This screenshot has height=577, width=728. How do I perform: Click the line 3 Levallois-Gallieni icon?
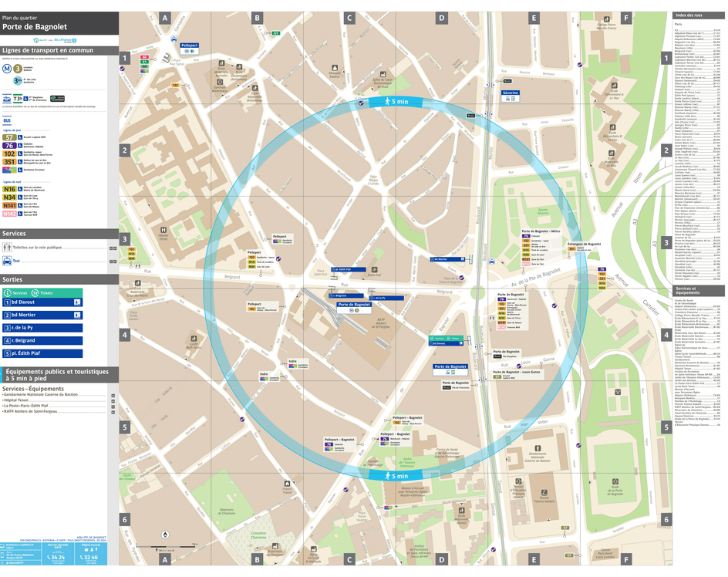pyautogui.click(x=17, y=69)
